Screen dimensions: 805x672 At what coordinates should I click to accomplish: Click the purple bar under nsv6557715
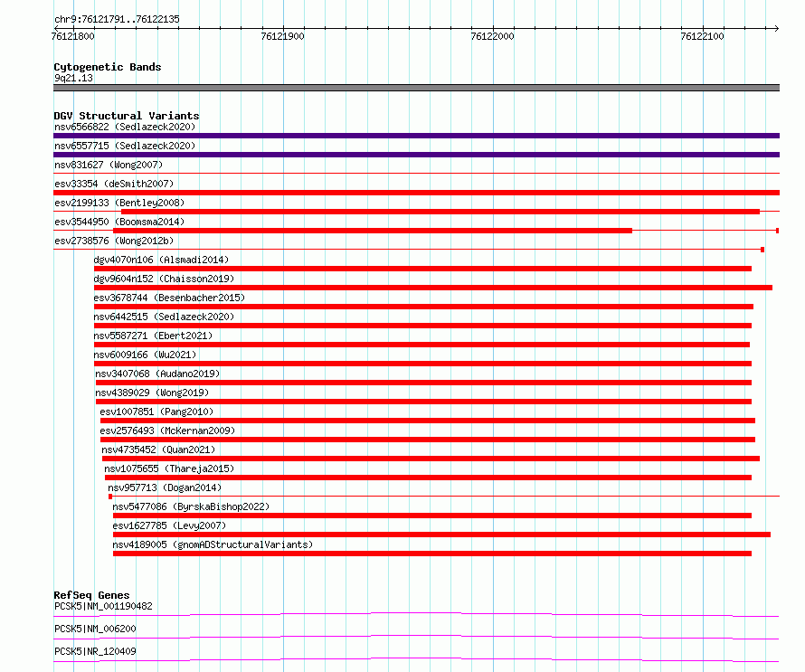click(x=416, y=155)
